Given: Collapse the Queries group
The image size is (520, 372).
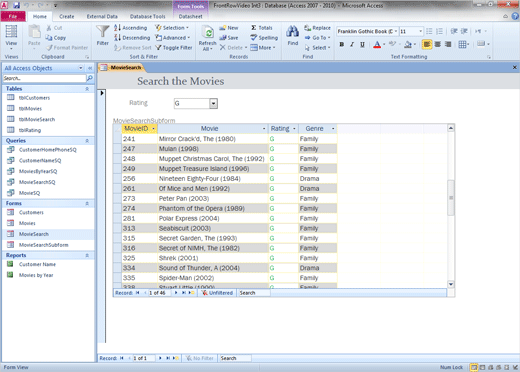Looking at the screenshot, I should pos(87,141).
